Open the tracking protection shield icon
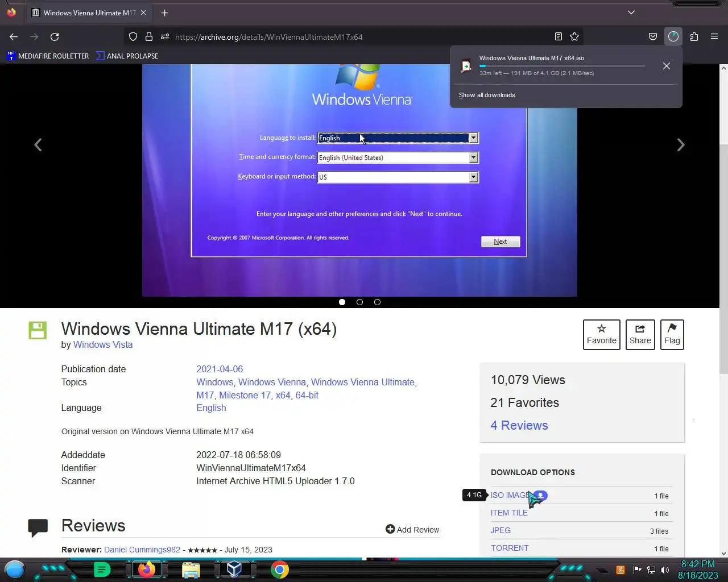Image resolution: width=728 pixels, height=582 pixels. coord(133,37)
